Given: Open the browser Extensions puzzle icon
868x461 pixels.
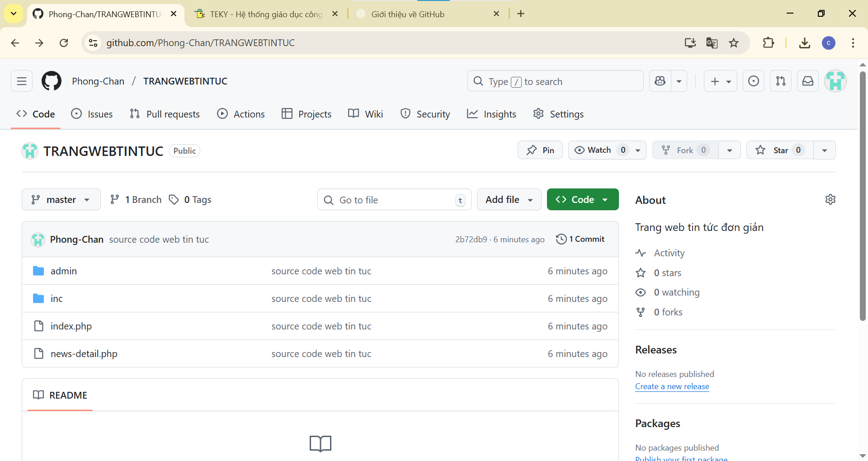Looking at the screenshot, I should pos(768,43).
